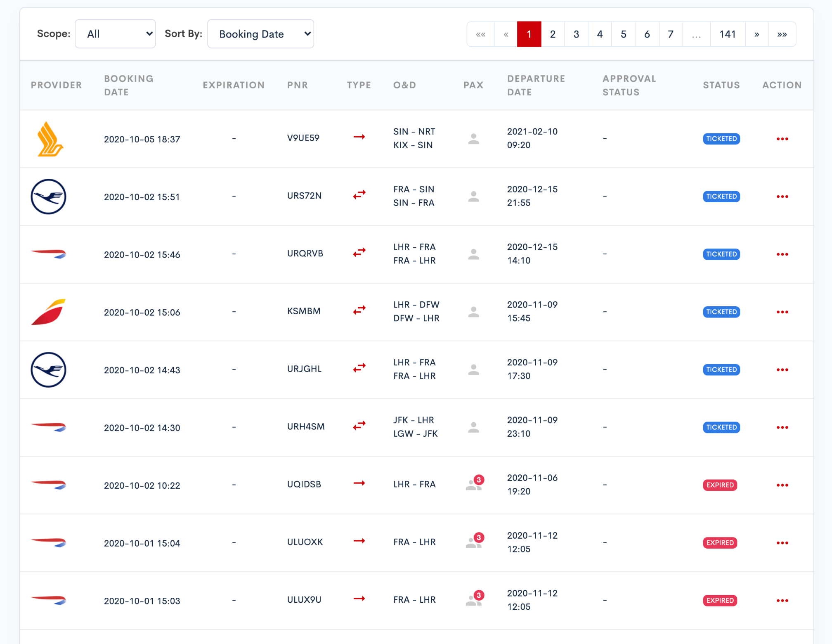Click British Airways logo in URH4SM row
Screen dimensions: 832x644
point(49,427)
